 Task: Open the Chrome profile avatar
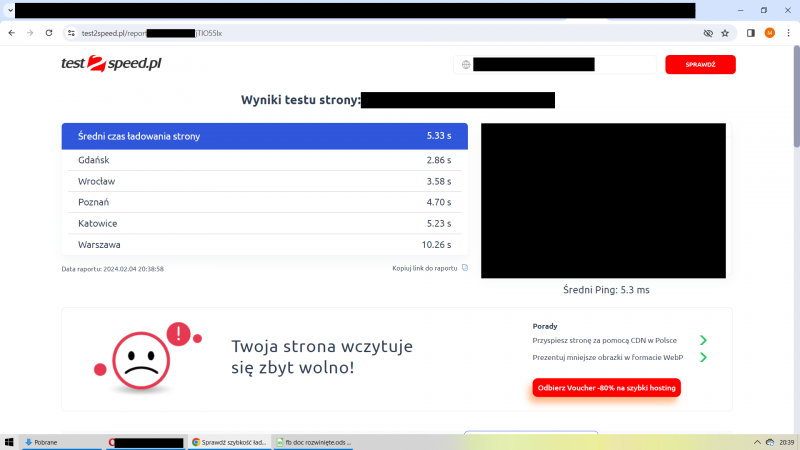(x=769, y=33)
